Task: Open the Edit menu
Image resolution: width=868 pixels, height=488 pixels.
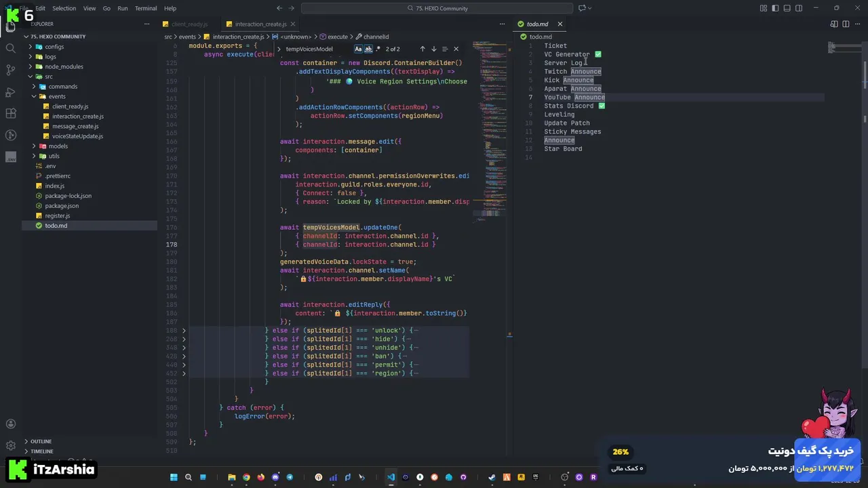Action: point(41,8)
